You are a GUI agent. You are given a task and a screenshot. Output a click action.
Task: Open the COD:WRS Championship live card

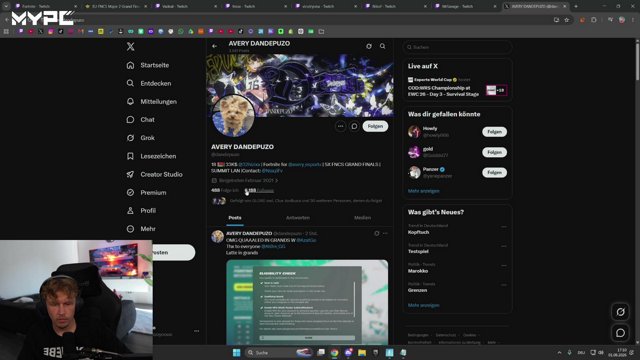click(x=457, y=87)
